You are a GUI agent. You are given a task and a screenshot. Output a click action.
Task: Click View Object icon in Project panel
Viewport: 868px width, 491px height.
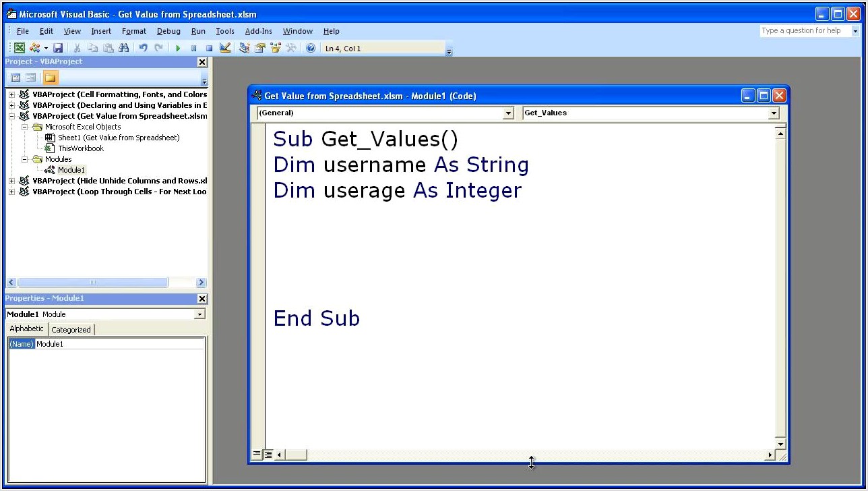[x=31, y=78]
